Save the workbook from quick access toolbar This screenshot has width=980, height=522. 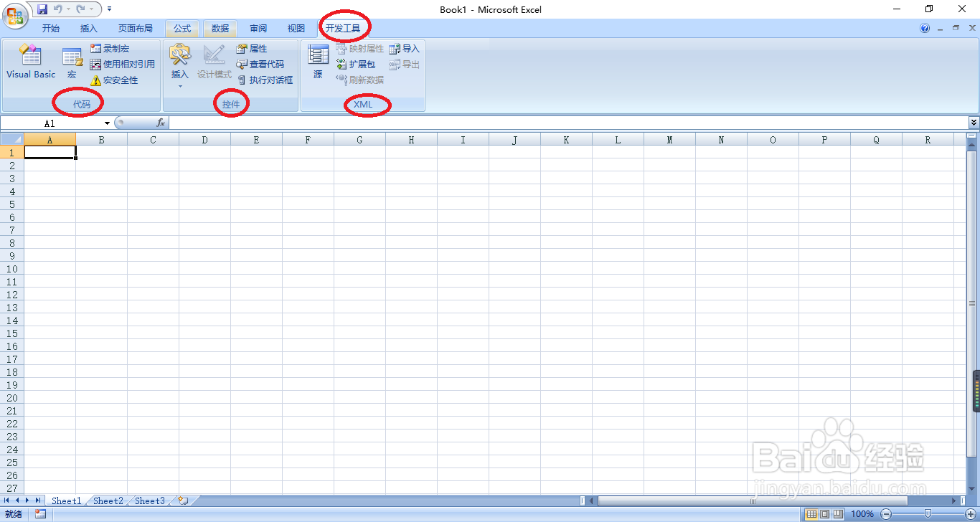click(x=42, y=9)
